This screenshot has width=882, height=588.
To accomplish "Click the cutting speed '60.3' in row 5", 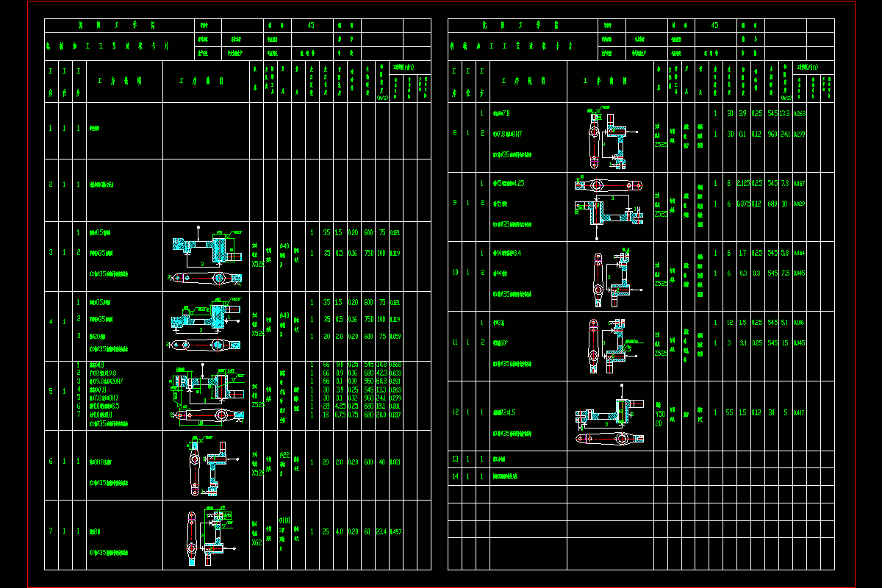I will coord(381,381).
